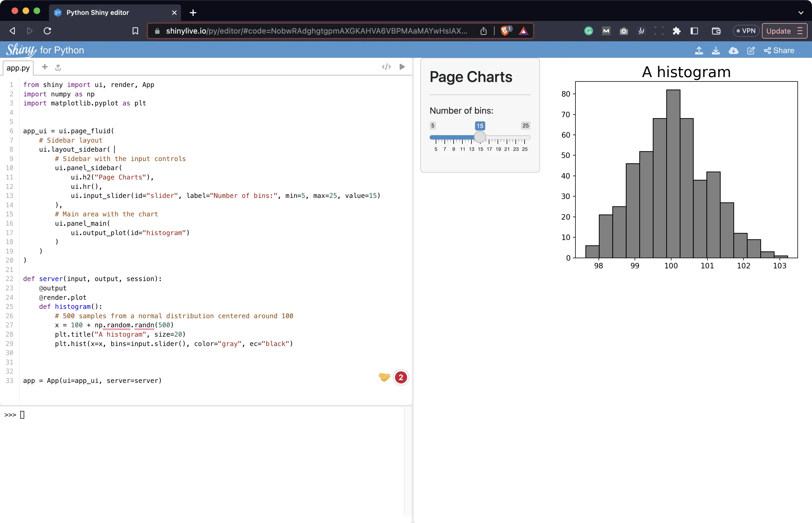
Task: Click upload file icon next to app.py tab
Action: pyautogui.click(x=58, y=68)
